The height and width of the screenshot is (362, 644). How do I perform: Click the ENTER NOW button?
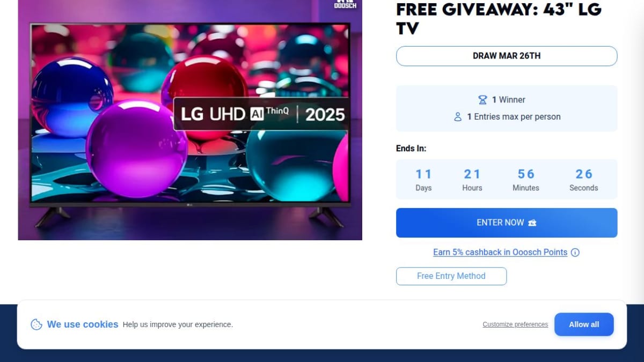507,223
